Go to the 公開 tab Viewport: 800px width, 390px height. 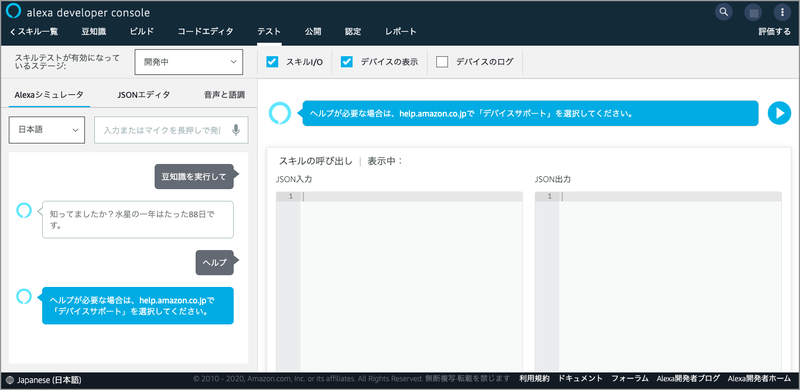point(313,32)
